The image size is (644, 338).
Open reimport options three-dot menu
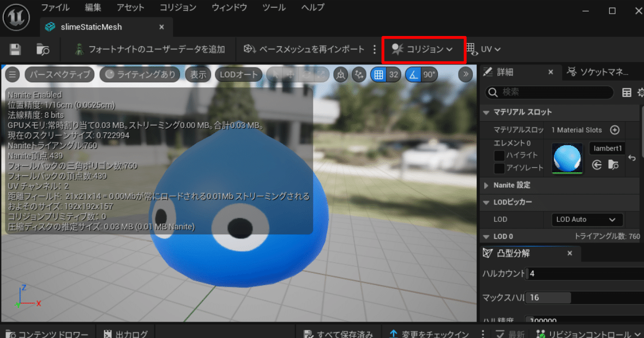tap(375, 49)
